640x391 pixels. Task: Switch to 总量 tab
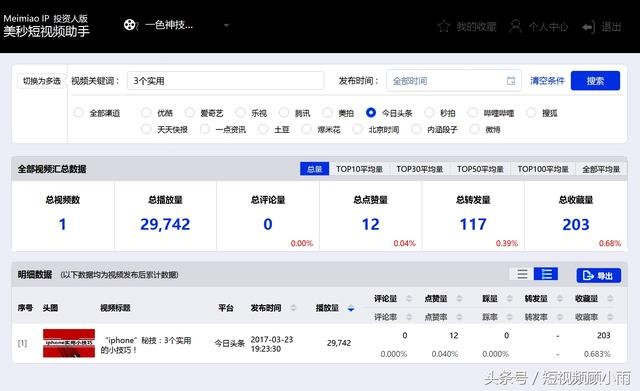314,169
